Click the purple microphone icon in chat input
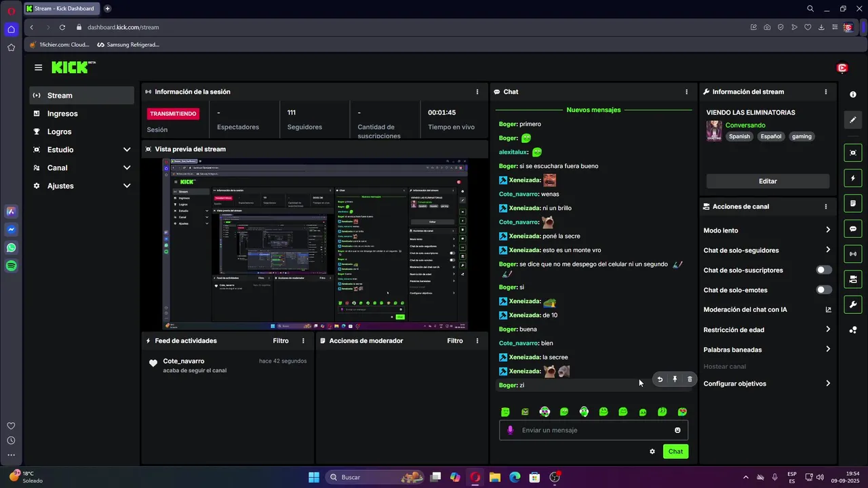This screenshot has width=868, height=488. click(x=510, y=430)
